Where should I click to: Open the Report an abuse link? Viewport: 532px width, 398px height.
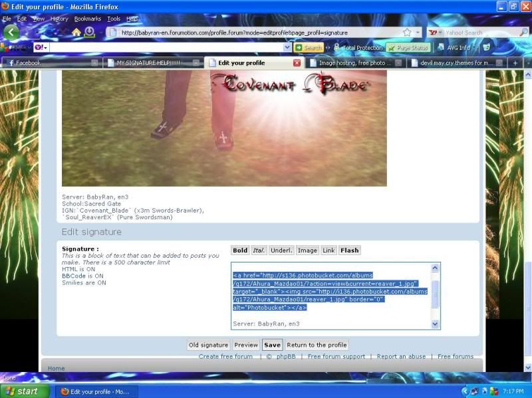[x=401, y=356]
